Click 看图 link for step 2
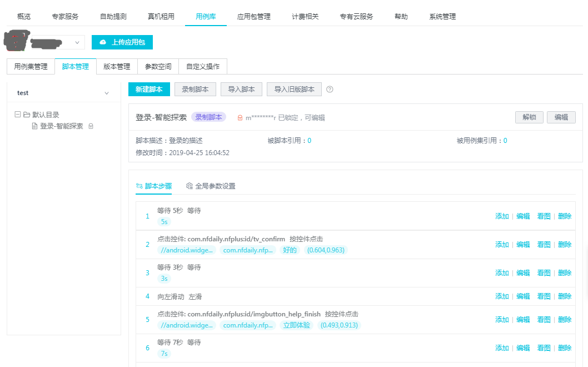The width and height of the screenshot is (588, 367). (544, 245)
